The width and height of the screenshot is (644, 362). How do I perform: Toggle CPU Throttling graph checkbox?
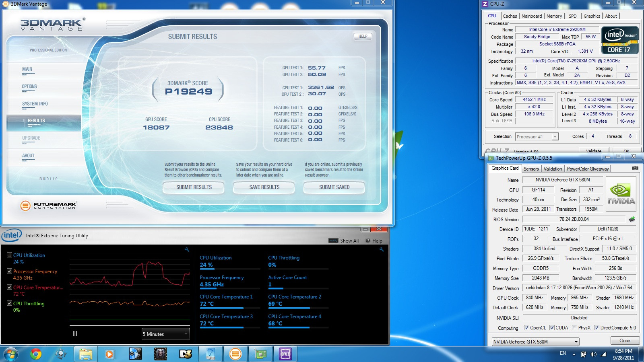pos(9,303)
